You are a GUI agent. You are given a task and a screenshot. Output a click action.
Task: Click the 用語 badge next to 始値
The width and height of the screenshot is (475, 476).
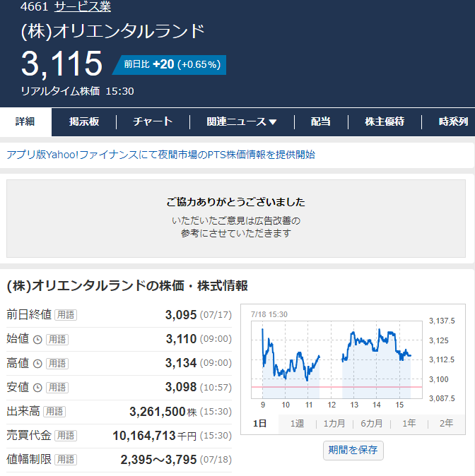point(57,340)
